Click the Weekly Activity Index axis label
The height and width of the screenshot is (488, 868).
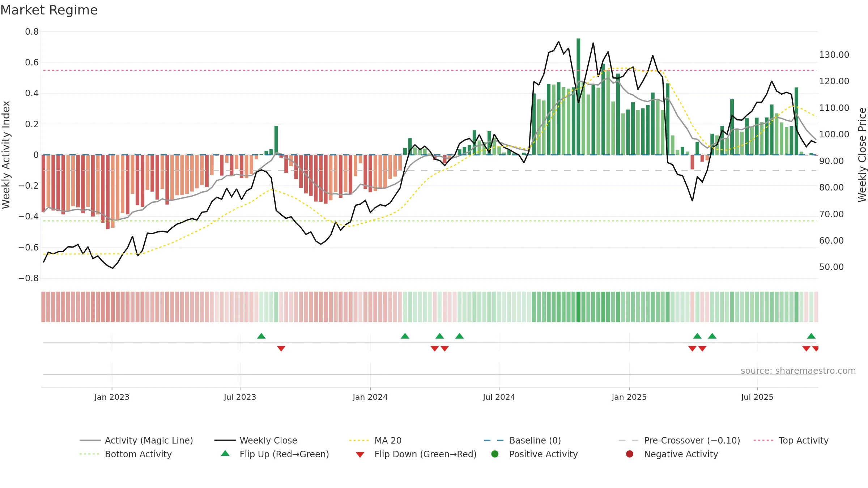click(6, 155)
